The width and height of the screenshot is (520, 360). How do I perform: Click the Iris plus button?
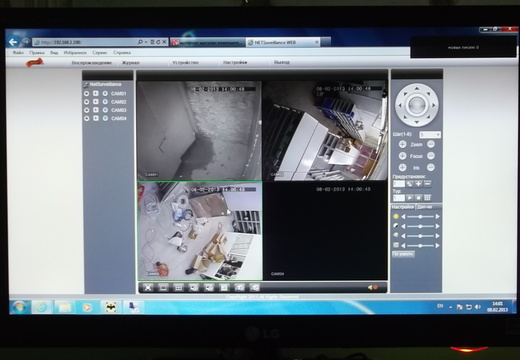(x=402, y=168)
